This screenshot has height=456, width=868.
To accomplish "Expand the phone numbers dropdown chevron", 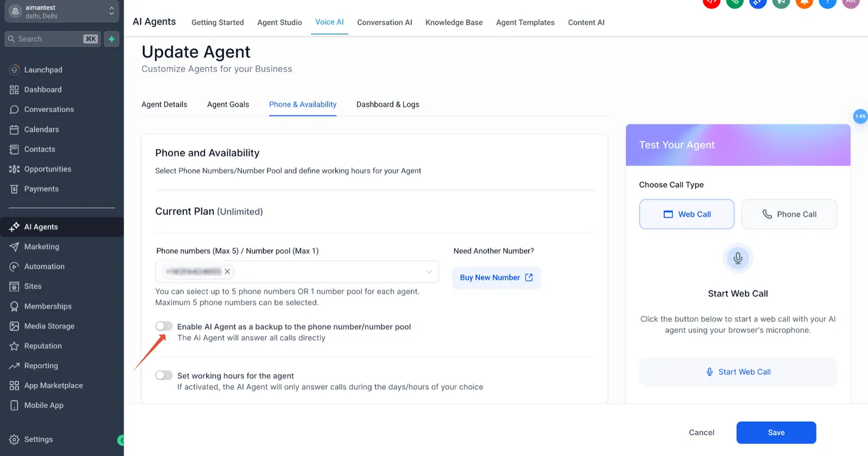I will pyautogui.click(x=429, y=272).
